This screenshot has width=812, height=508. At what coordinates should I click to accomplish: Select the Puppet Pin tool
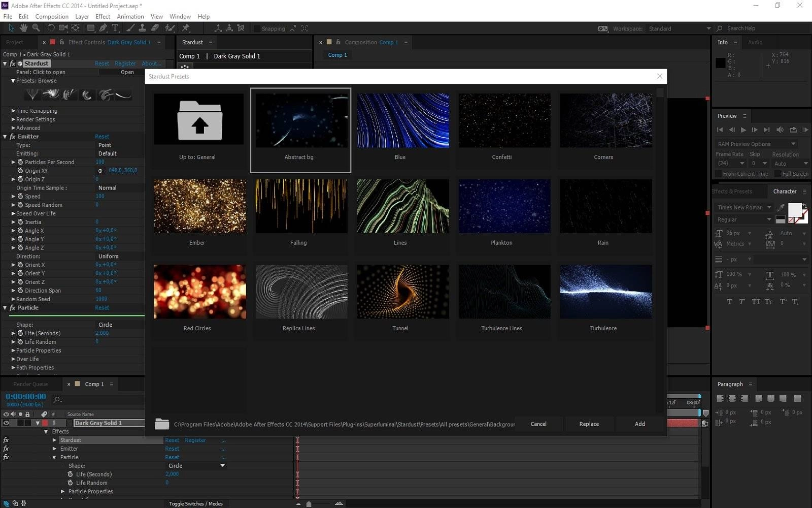coord(186,28)
